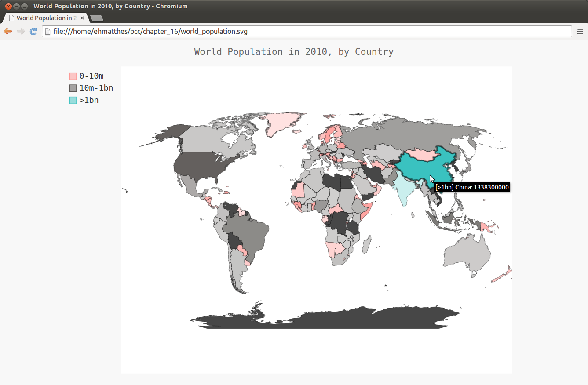Open a new tab button
Viewport: 588px width, 385px height.
96,18
